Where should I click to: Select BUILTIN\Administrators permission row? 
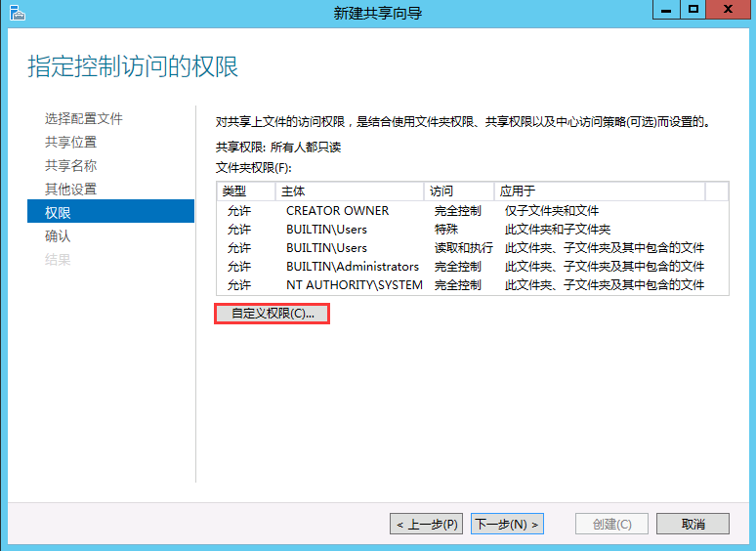[352, 267]
